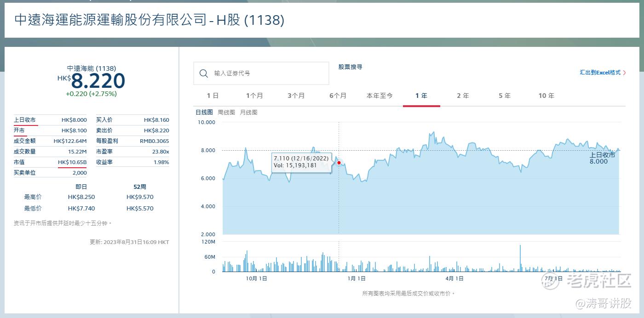Click the 上日收市 label

(x=24, y=120)
